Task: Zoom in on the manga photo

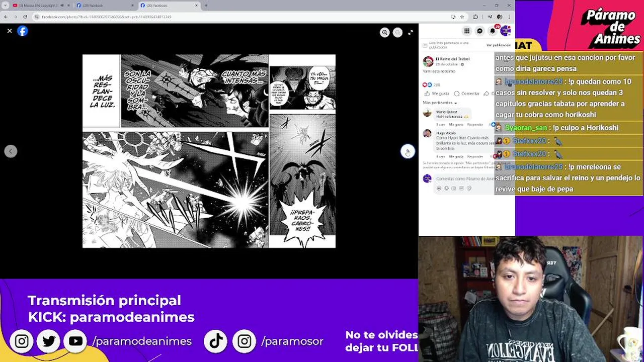Action: [385, 32]
